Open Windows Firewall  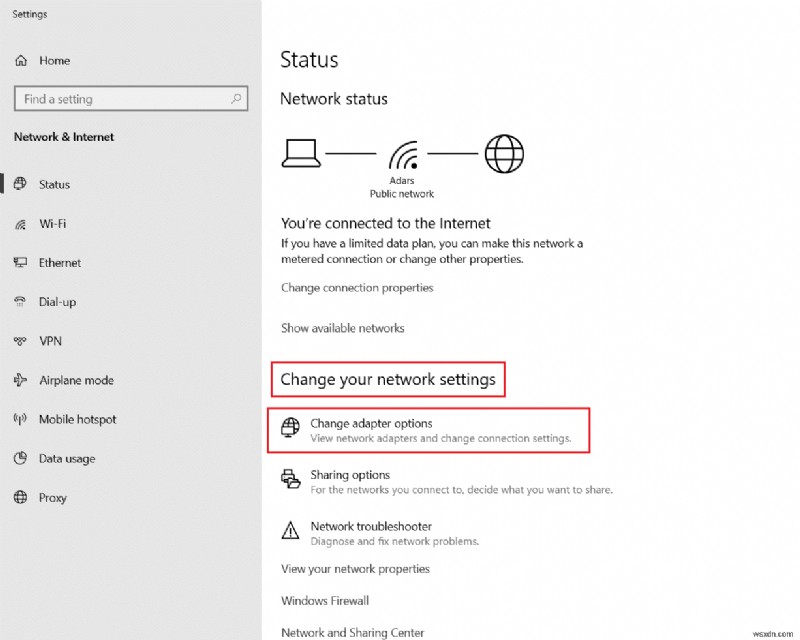tap(324, 600)
